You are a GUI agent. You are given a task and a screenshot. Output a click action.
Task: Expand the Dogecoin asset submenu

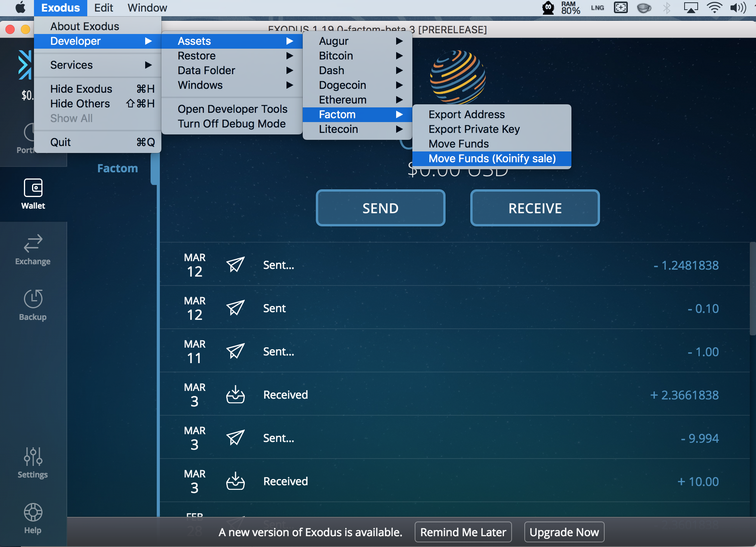358,85
